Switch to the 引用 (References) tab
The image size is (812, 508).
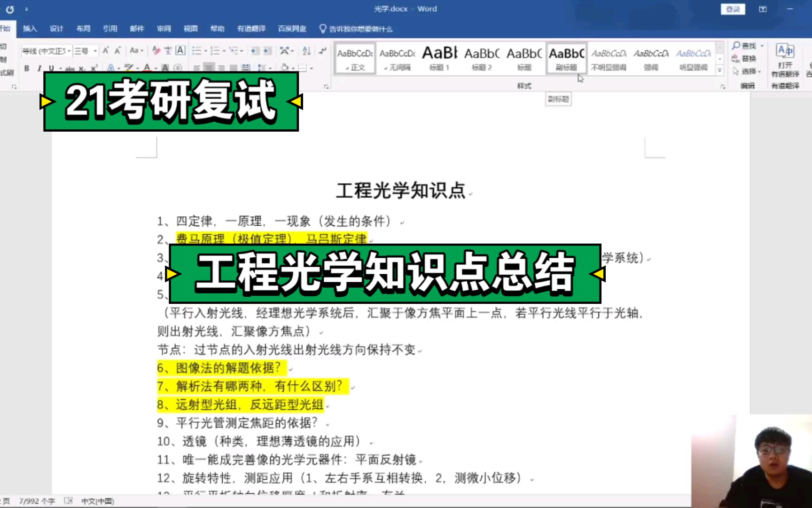[x=110, y=29]
